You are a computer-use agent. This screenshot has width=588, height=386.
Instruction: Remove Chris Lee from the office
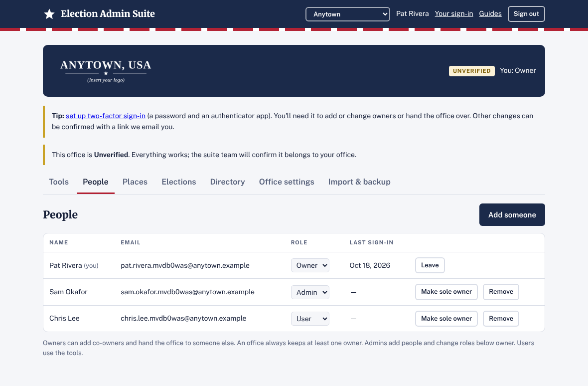(x=501, y=319)
